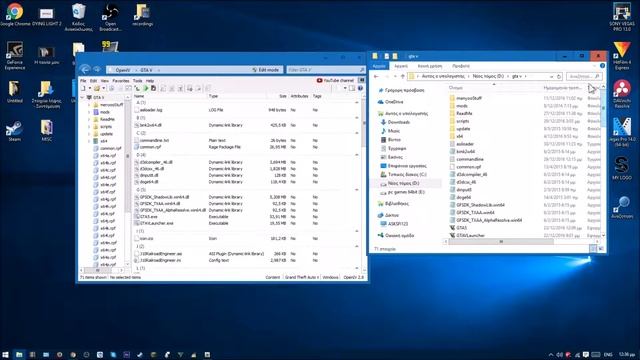This screenshot has height=360, width=640.
Task: Select common.rpf in OpenIV file list
Action: coord(150,147)
